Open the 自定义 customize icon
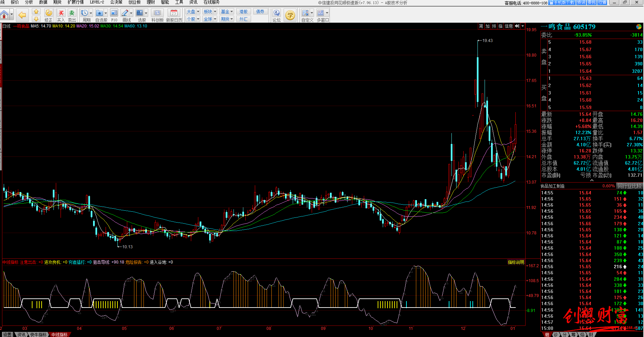The height and width of the screenshot is (337, 644). 305,13
